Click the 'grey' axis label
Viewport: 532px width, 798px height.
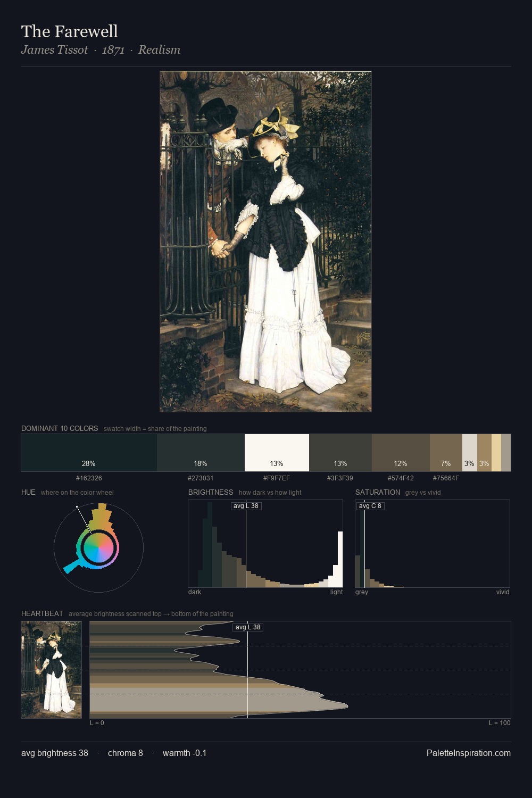[362, 592]
